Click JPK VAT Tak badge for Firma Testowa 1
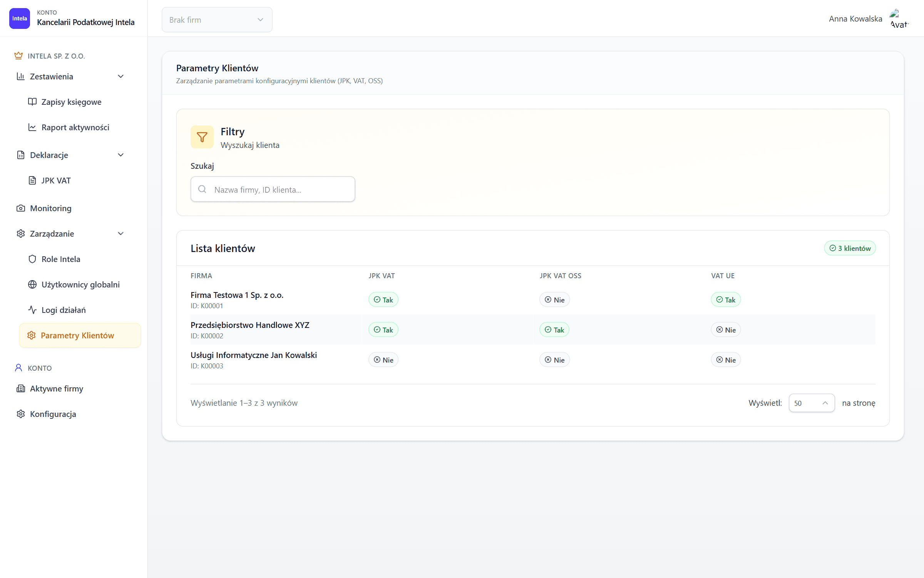 (383, 300)
